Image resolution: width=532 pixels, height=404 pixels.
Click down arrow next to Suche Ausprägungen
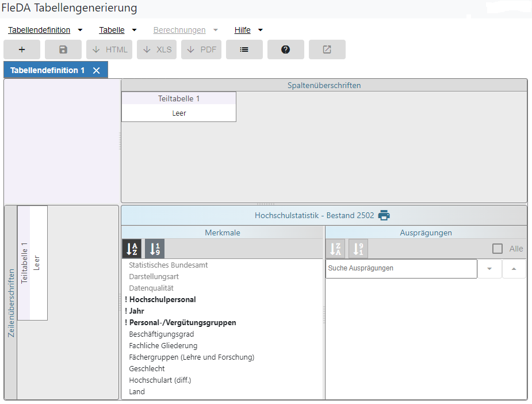point(489,269)
